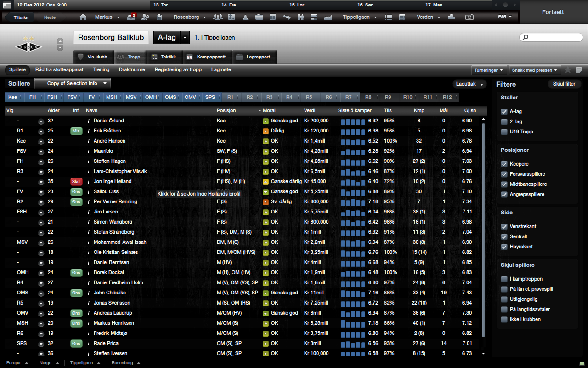Viewport: 588px width, 368px height.
Task: Open the Verden dropdown menu
Action: pyautogui.click(x=429, y=17)
